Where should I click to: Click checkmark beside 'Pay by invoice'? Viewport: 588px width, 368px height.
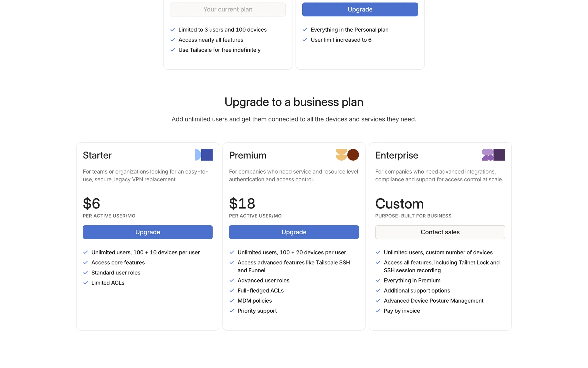click(378, 311)
